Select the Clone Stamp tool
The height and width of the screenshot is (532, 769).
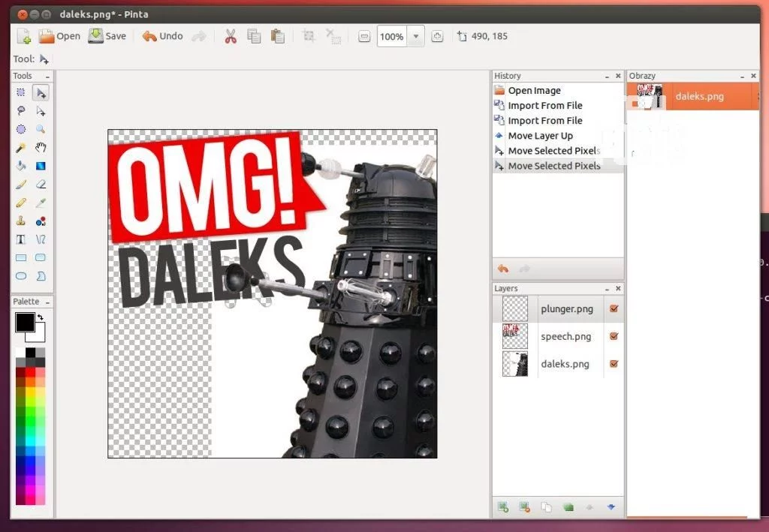pyautogui.click(x=20, y=221)
